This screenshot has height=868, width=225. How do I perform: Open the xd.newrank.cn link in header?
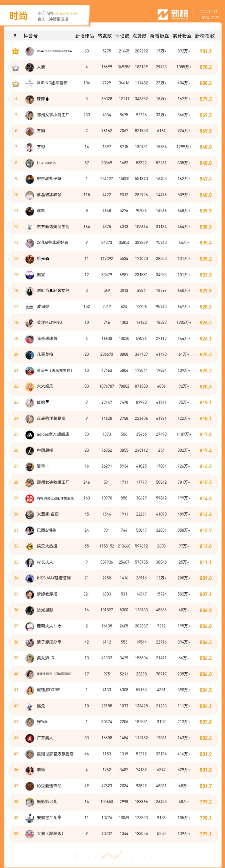pos(65,14)
